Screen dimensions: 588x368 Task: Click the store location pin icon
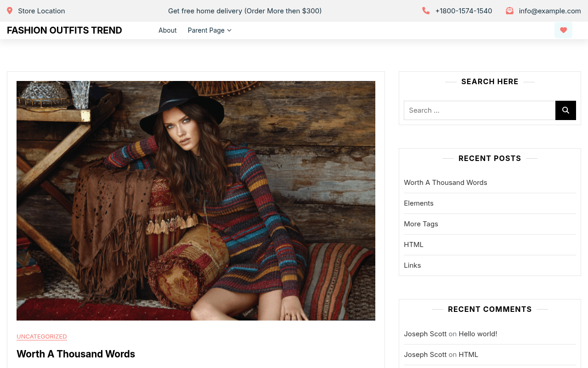[10, 11]
